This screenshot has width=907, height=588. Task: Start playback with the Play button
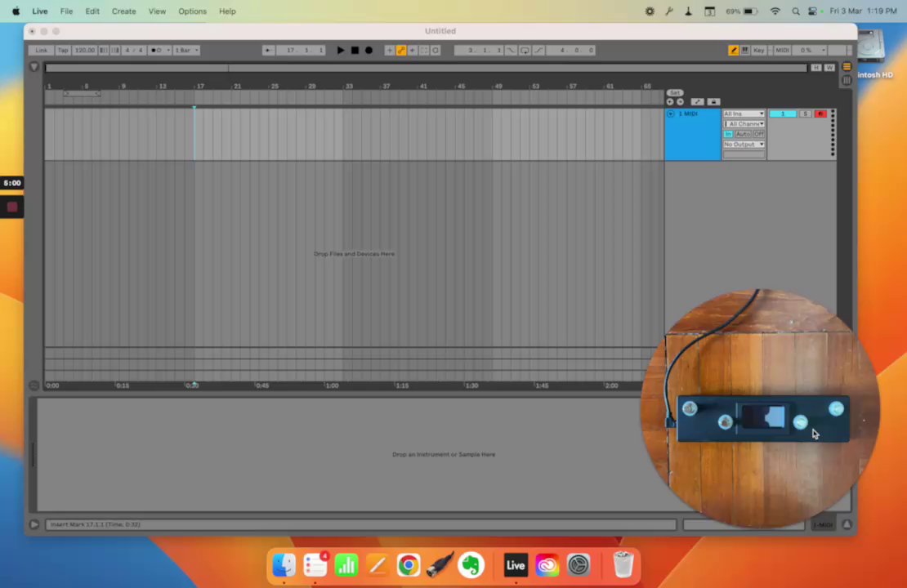pos(340,51)
